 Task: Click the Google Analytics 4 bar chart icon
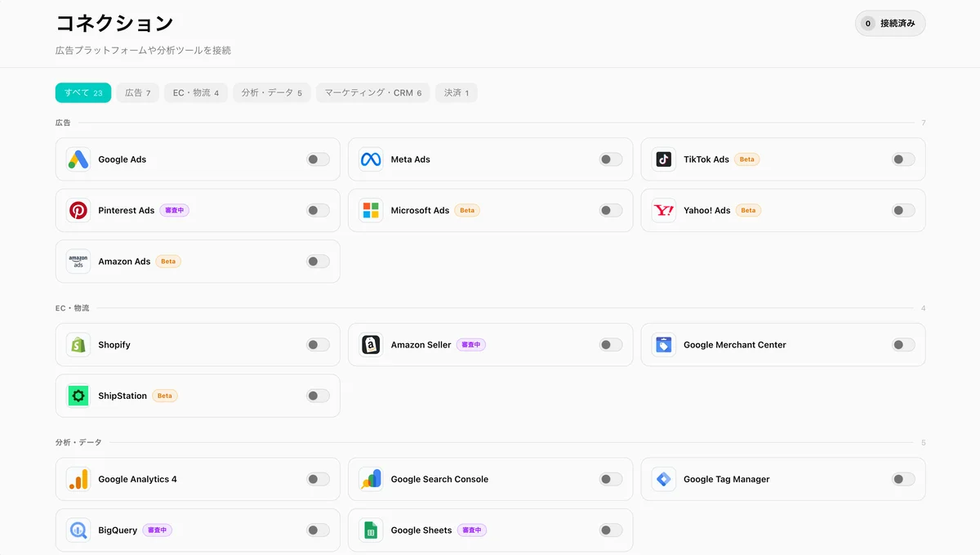[78, 479]
